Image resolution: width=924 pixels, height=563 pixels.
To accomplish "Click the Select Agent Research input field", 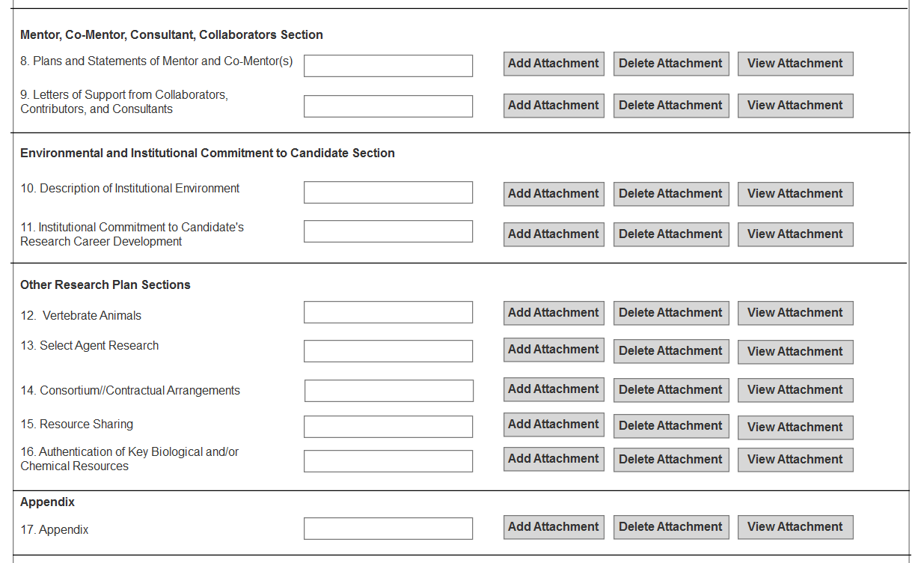I will pos(388,351).
